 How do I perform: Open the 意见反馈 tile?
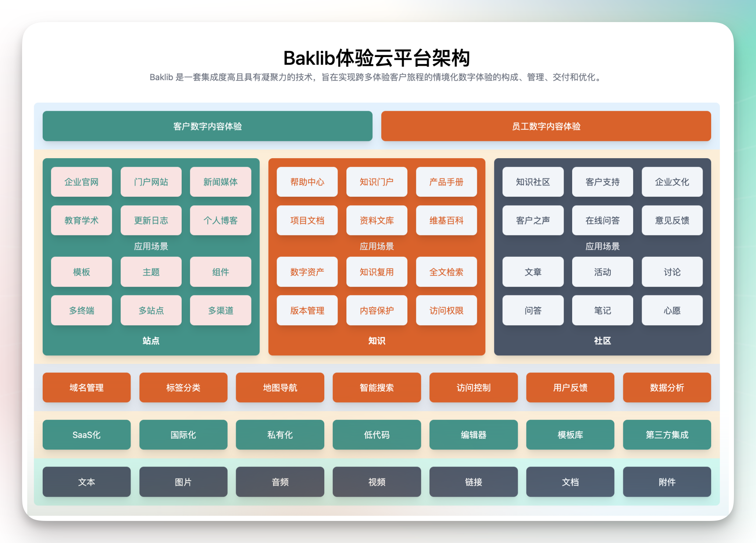click(672, 220)
